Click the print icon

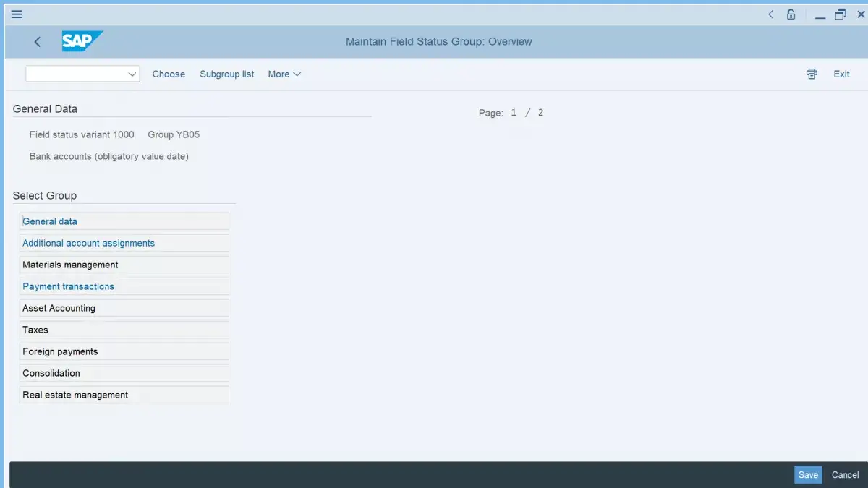click(x=812, y=74)
